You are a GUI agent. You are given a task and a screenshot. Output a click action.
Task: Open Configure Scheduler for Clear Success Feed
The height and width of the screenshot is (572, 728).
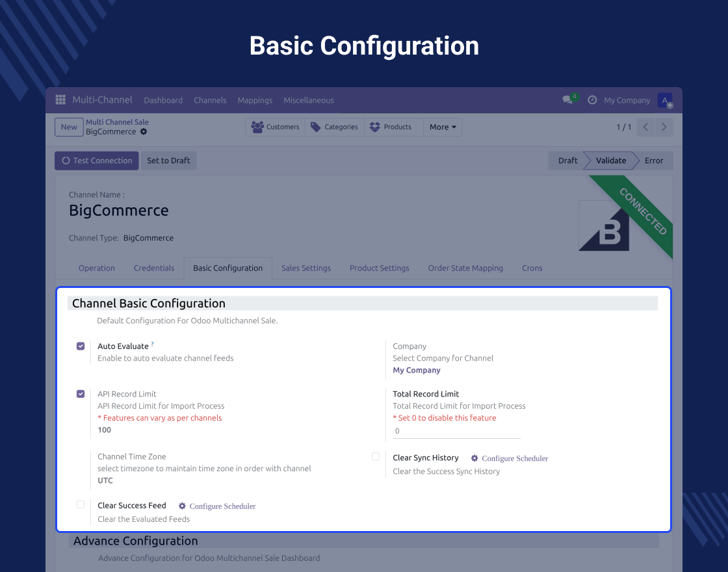tap(222, 506)
